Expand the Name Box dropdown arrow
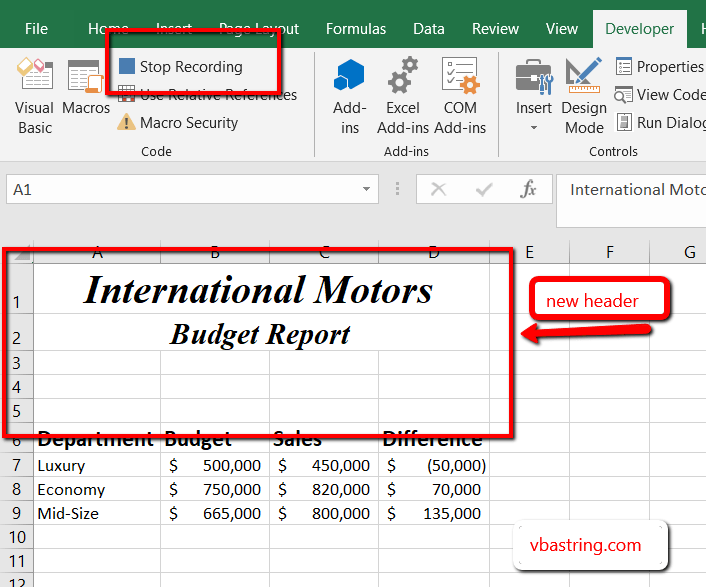This screenshot has height=587, width=706. [x=367, y=190]
